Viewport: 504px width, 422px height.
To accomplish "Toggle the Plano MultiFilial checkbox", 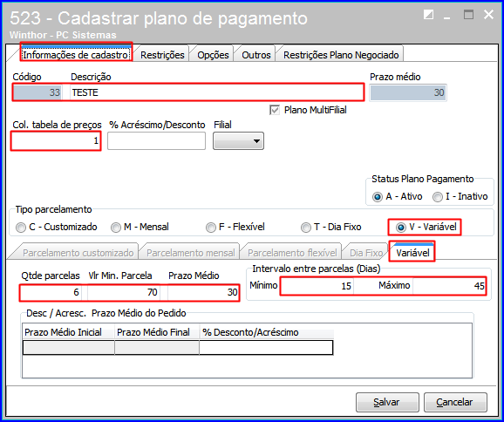I will 274,110.
